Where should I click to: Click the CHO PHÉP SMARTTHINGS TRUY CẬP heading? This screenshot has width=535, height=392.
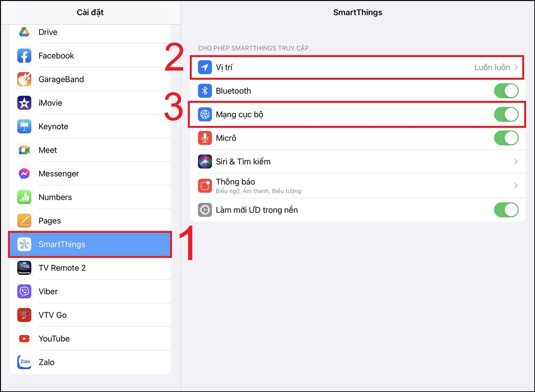[253, 48]
